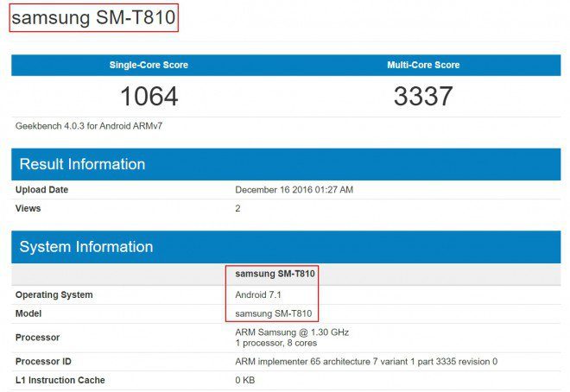The image size is (570, 392).
Task: Click the Model row label
Action: tap(28, 313)
